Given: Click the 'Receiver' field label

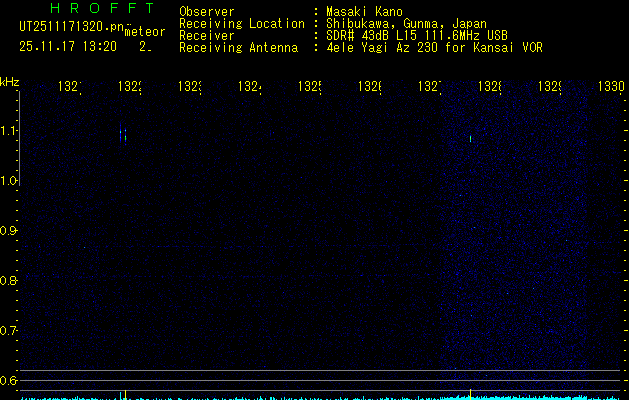Looking at the screenshot, I should point(207,36).
